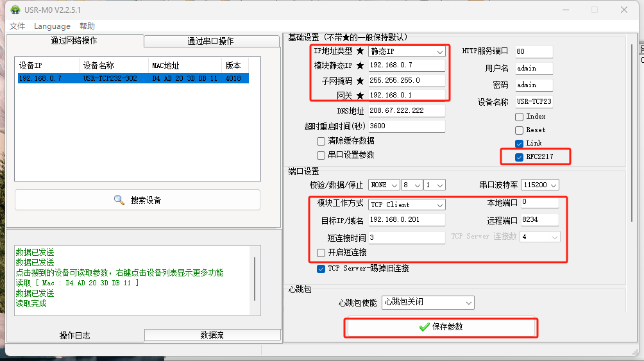
Task: Click the 用户名 field admin
Action: (534, 68)
